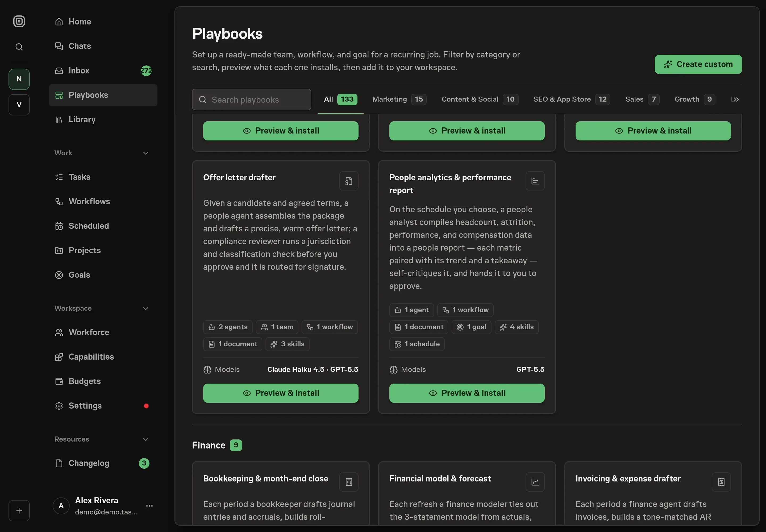Click the Finance section heading

click(209, 445)
